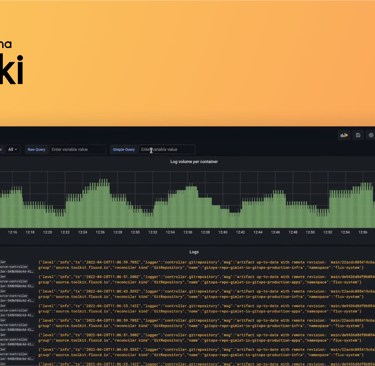The image size is (375, 366).
Task: Click the 12:34 time axis label
Action: tap(170, 232)
